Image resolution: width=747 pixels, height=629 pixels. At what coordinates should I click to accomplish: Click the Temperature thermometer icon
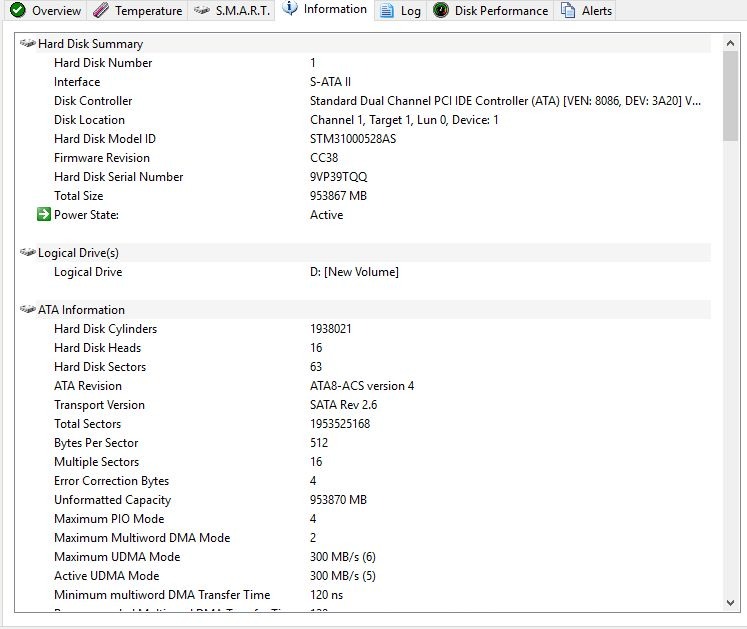(x=100, y=11)
